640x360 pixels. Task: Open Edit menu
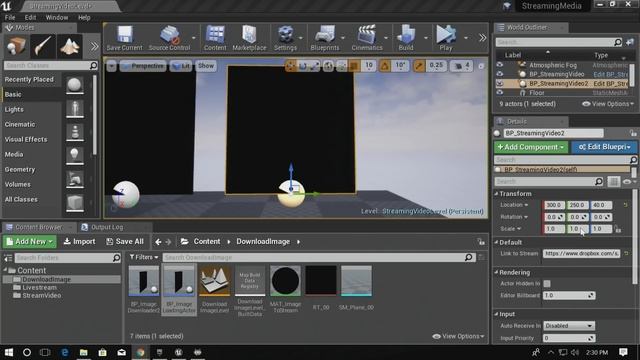point(30,18)
